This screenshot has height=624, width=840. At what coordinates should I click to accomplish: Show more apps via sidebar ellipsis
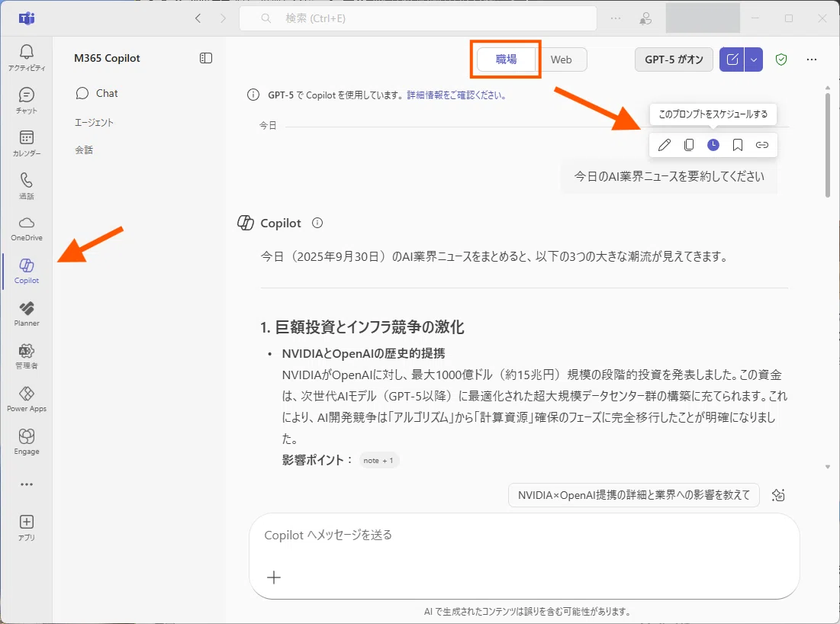pos(26,484)
